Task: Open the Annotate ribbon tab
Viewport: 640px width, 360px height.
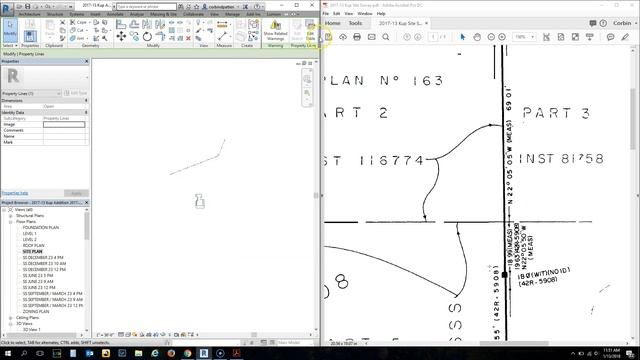Action: point(115,14)
